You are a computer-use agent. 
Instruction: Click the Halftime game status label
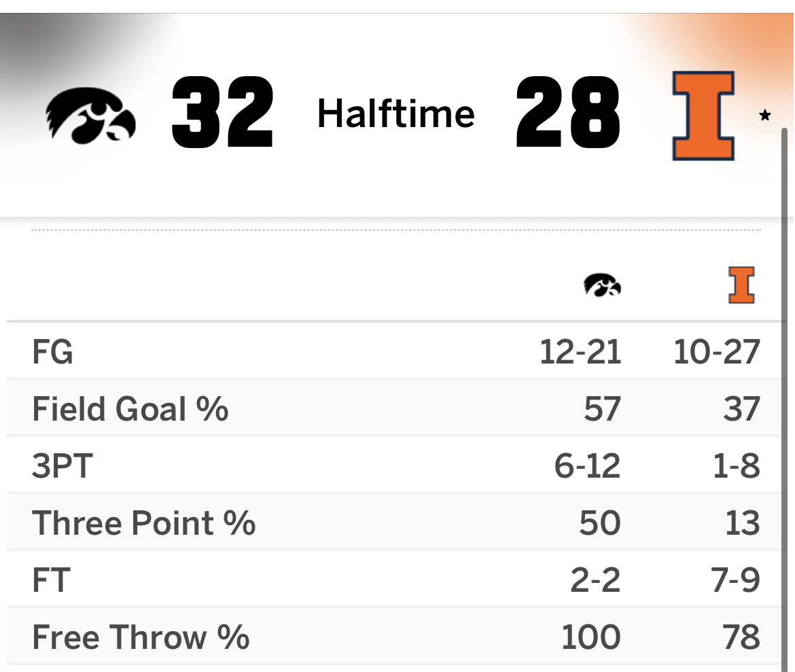(396, 113)
